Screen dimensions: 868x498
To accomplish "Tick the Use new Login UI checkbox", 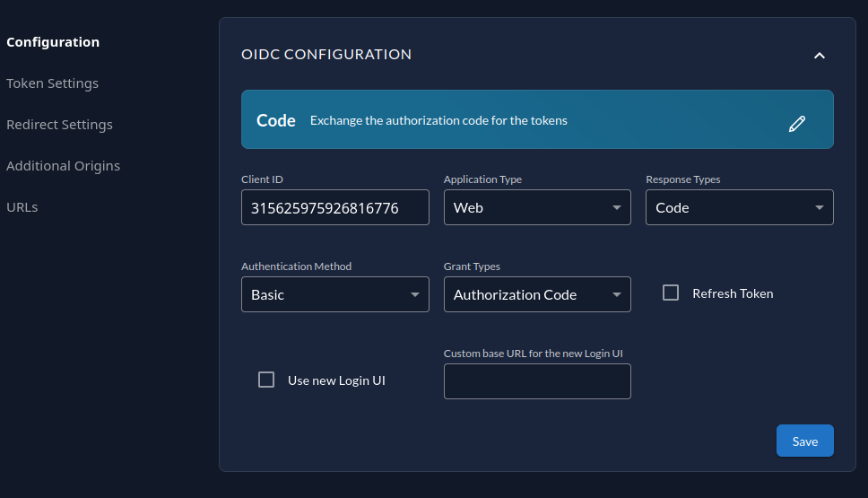I will pyautogui.click(x=266, y=380).
